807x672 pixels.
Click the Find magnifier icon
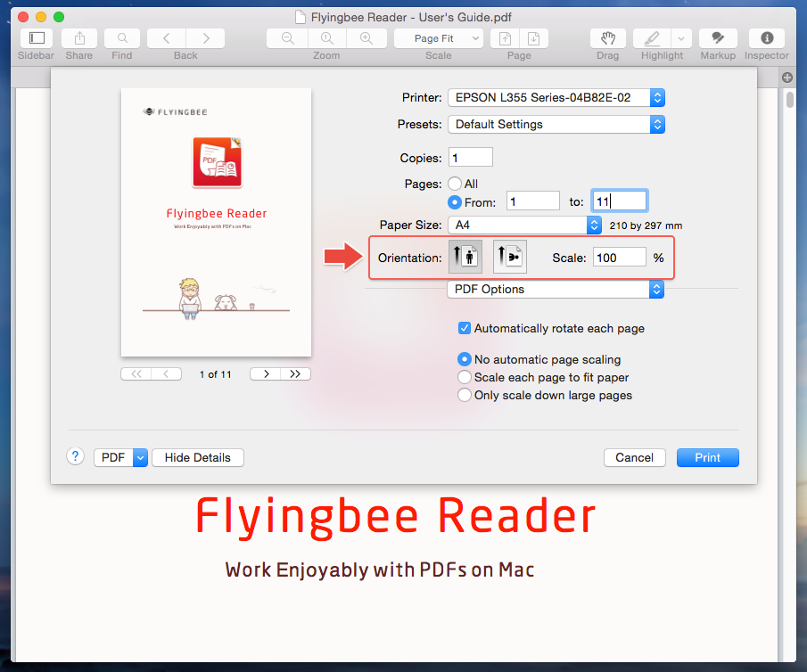pyautogui.click(x=122, y=38)
